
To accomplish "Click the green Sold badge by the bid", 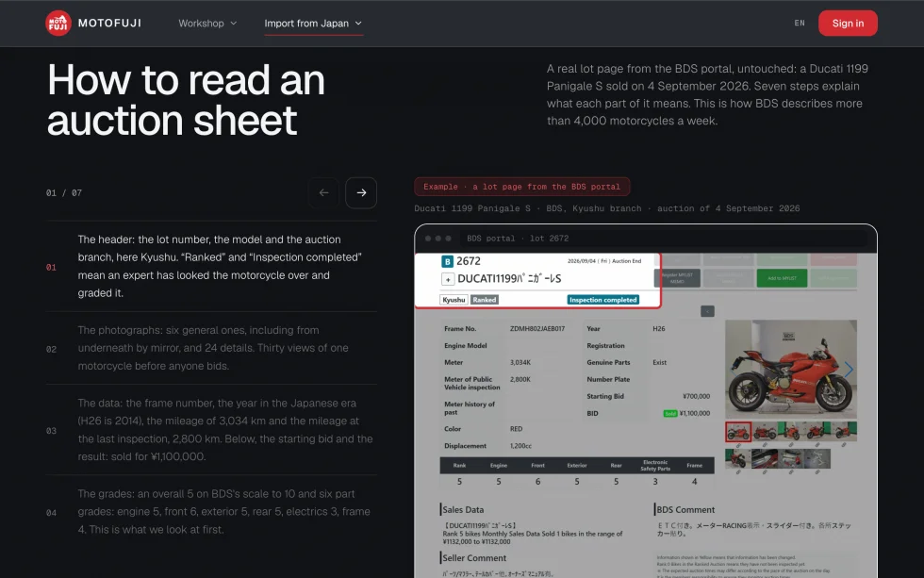I will click(670, 414).
